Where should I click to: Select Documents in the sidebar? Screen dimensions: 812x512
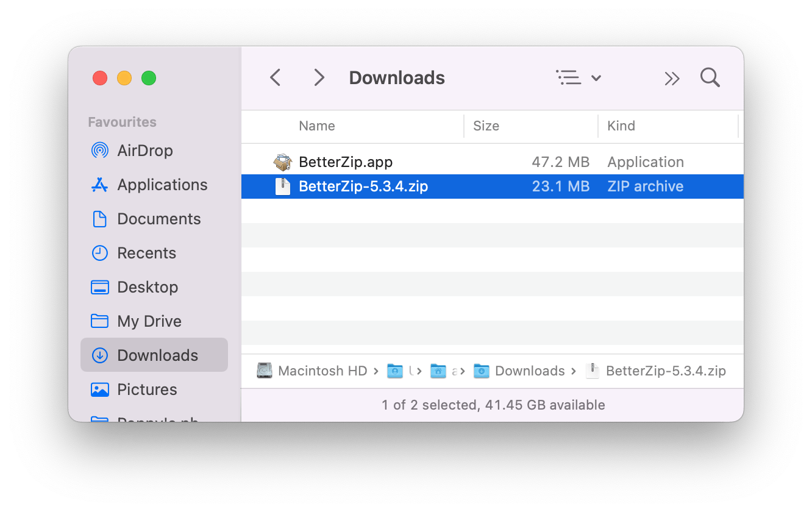(x=159, y=219)
